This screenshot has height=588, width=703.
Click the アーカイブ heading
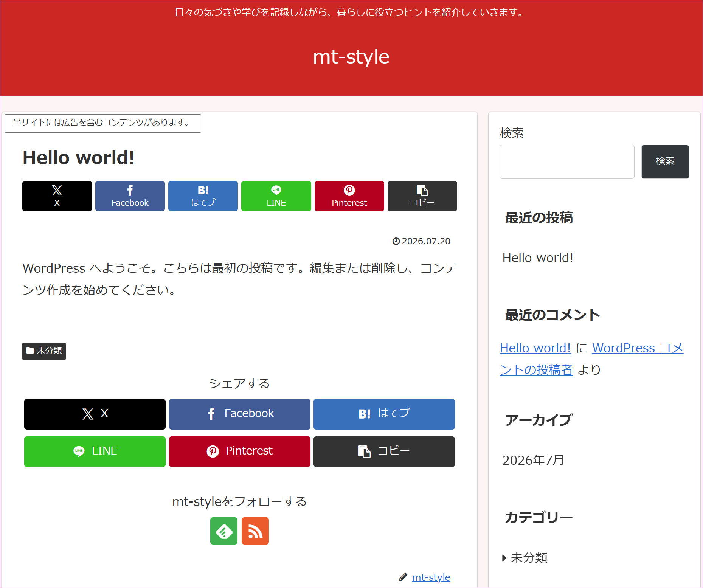pos(539,420)
